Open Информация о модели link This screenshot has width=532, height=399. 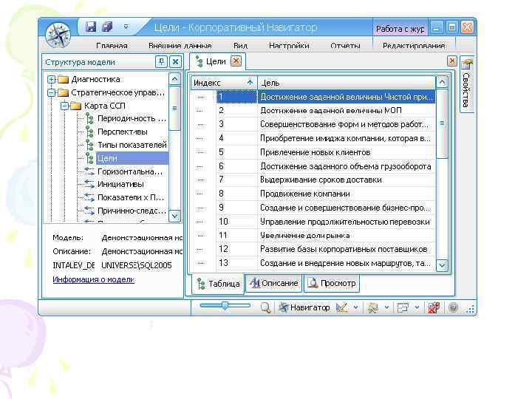[x=94, y=279]
